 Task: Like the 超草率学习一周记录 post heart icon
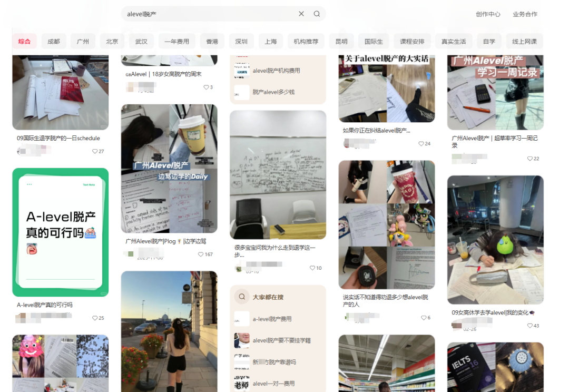tap(530, 159)
